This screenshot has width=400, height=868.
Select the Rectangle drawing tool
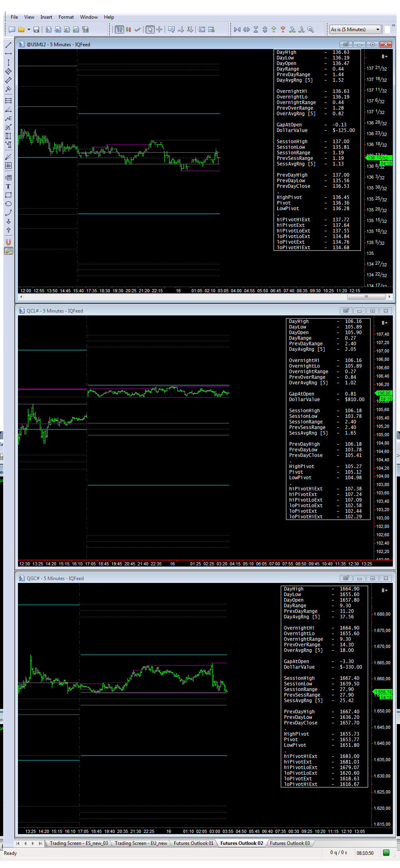[x=8, y=195]
